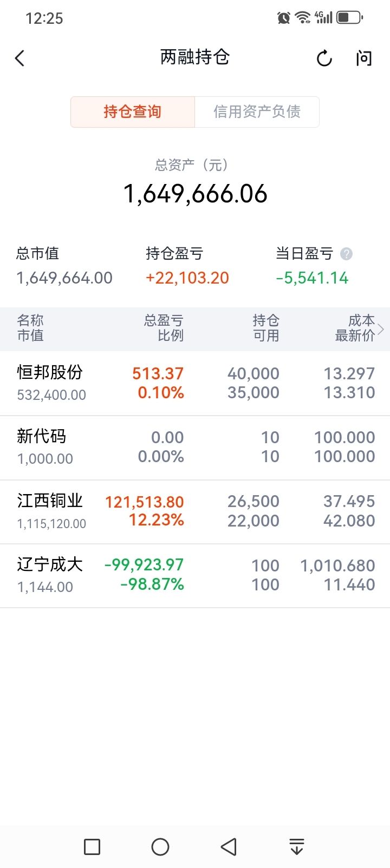Sort by 名称 市值 column header
The image size is (390, 868).
pos(30,328)
